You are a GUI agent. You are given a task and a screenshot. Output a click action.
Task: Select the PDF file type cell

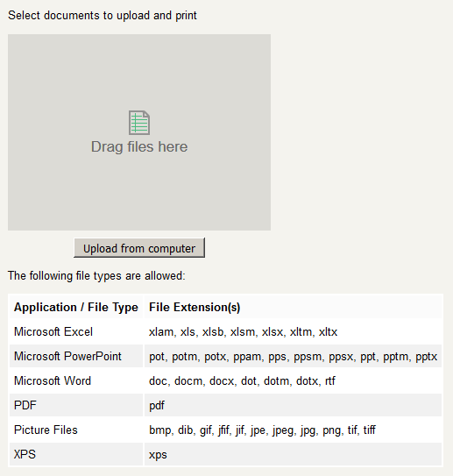coord(76,405)
